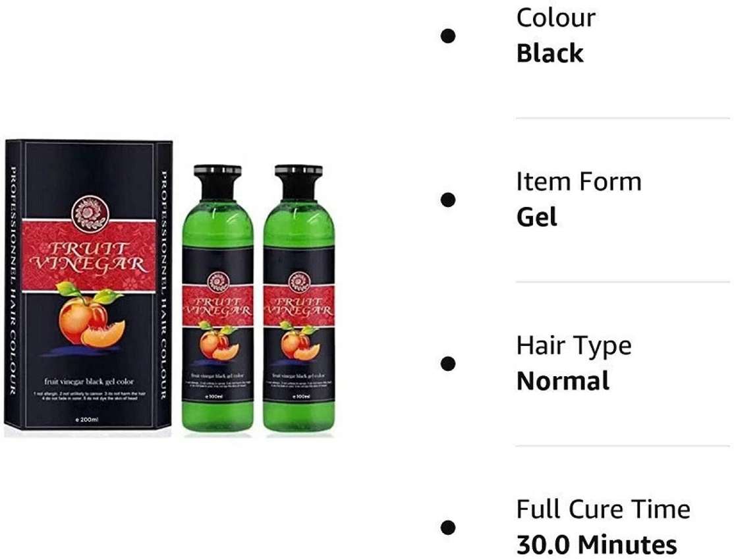Click the Item Form value Gel
The width and height of the screenshot is (734, 560).
537,217
